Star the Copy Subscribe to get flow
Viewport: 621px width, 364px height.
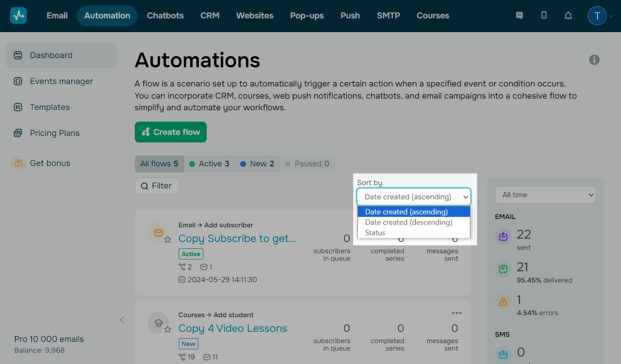click(168, 239)
